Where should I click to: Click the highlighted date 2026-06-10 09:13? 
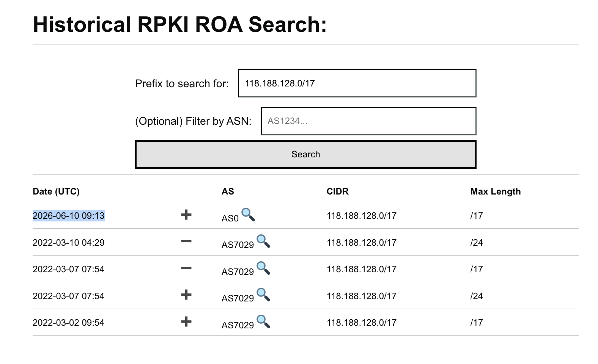[x=69, y=216]
